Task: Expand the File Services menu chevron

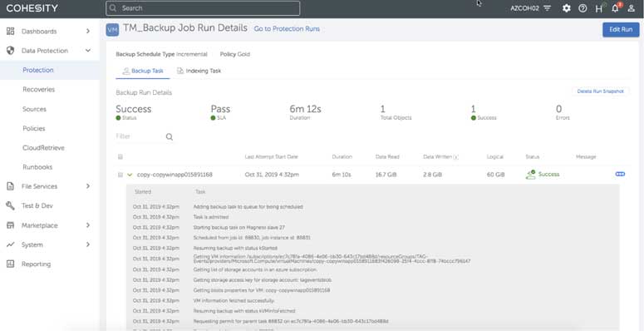Action: [88, 186]
